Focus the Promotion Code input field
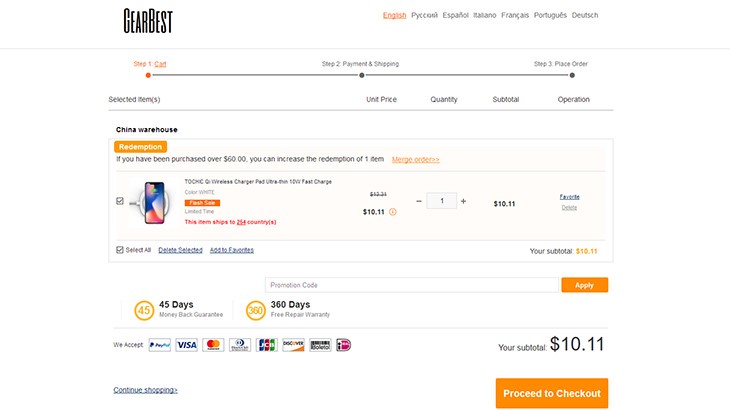This screenshot has height=410, width=730. [x=410, y=285]
